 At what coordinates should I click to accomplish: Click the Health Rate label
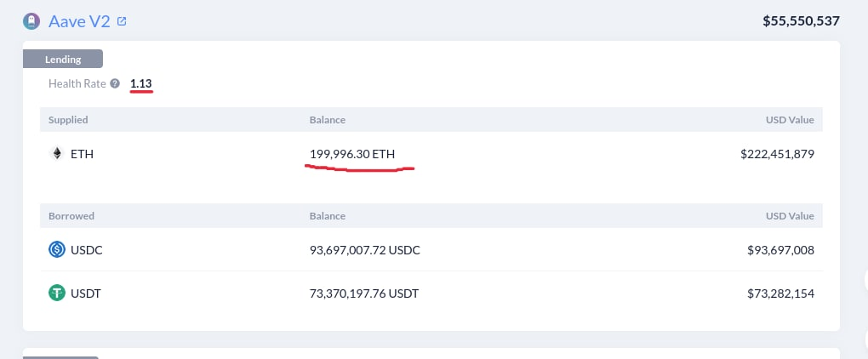[x=77, y=83]
